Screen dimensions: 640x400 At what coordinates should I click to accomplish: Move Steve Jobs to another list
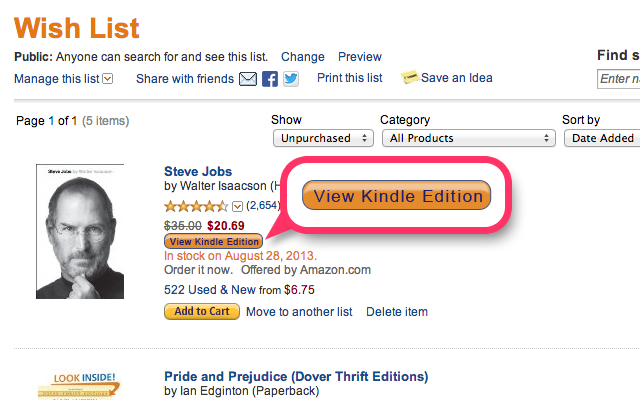coord(299,312)
